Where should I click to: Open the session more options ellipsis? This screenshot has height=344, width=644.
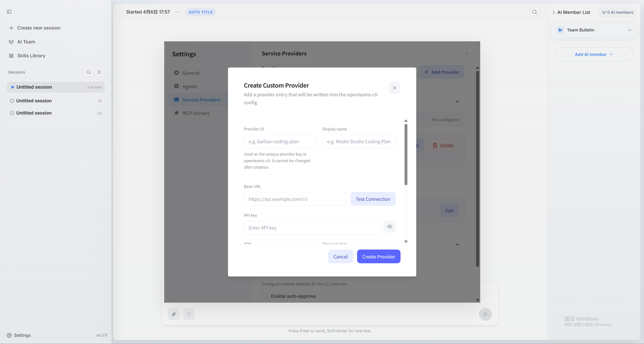point(178,12)
